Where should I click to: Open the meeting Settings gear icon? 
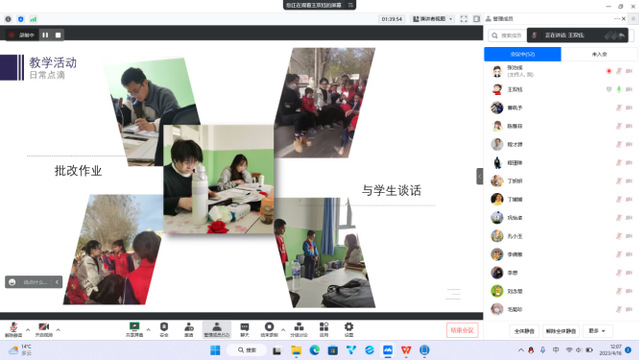[x=349, y=329]
